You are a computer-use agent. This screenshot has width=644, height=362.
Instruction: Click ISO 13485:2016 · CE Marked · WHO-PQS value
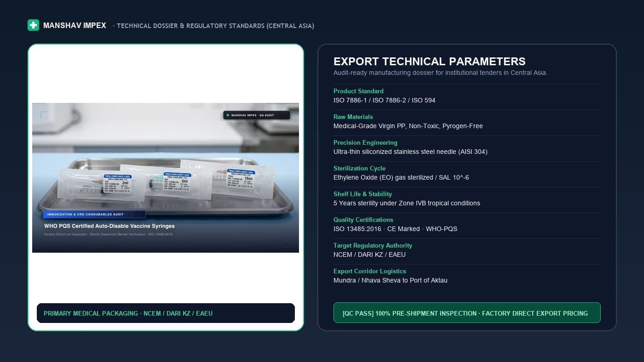[395, 229]
